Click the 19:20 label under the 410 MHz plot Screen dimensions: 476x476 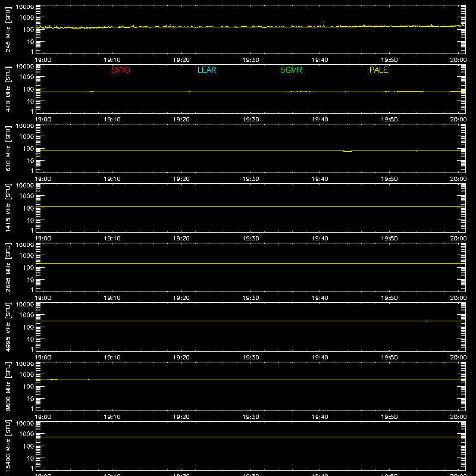(x=181, y=120)
